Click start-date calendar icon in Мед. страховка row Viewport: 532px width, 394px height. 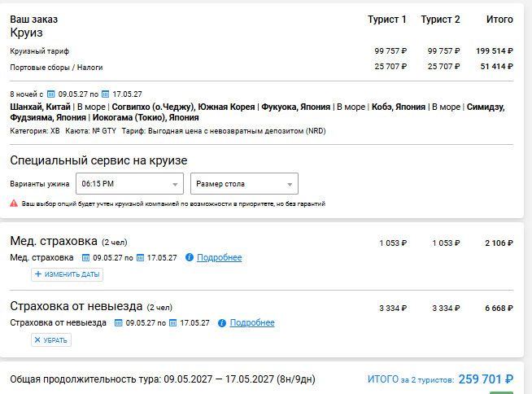86,258
